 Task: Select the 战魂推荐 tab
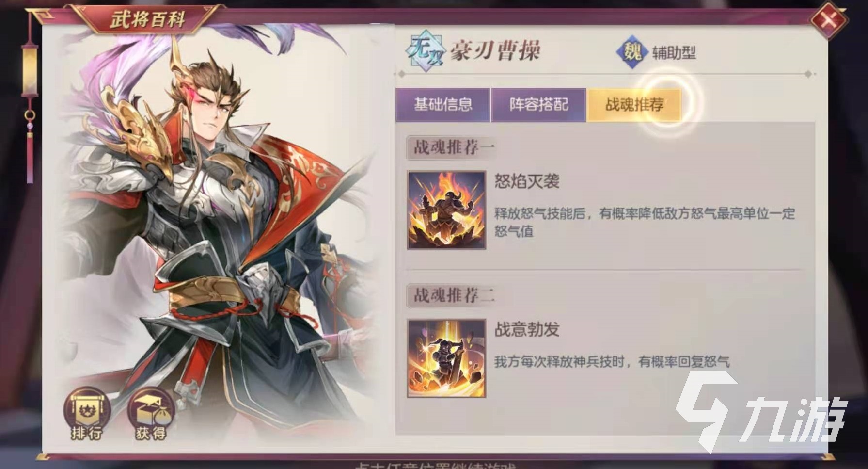pyautogui.click(x=634, y=105)
